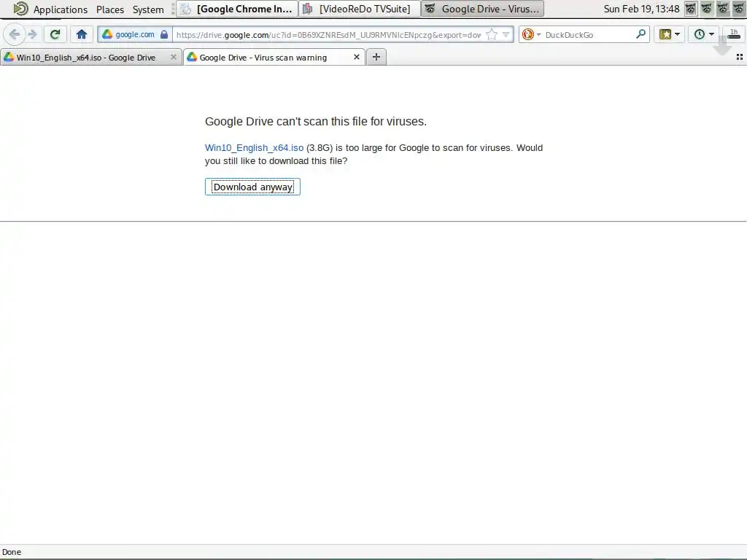The width and height of the screenshot is (747, 560).
Task: Click the last raccoon tray icon
Action: click(x=738, y=9)
